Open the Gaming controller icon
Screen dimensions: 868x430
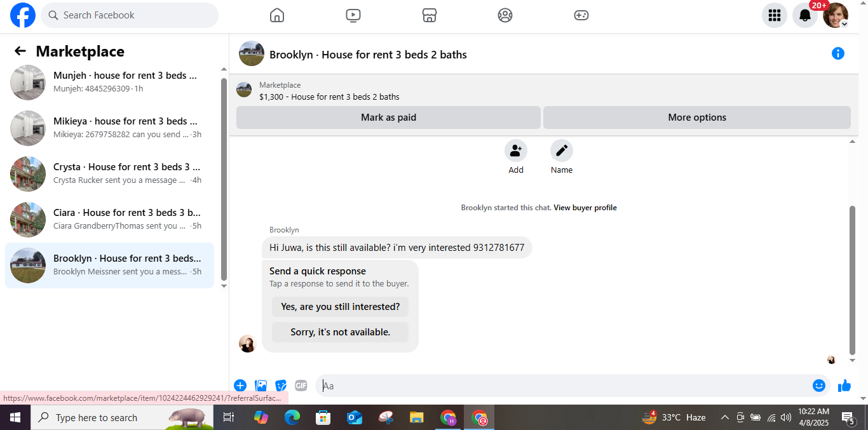(581, 15)
